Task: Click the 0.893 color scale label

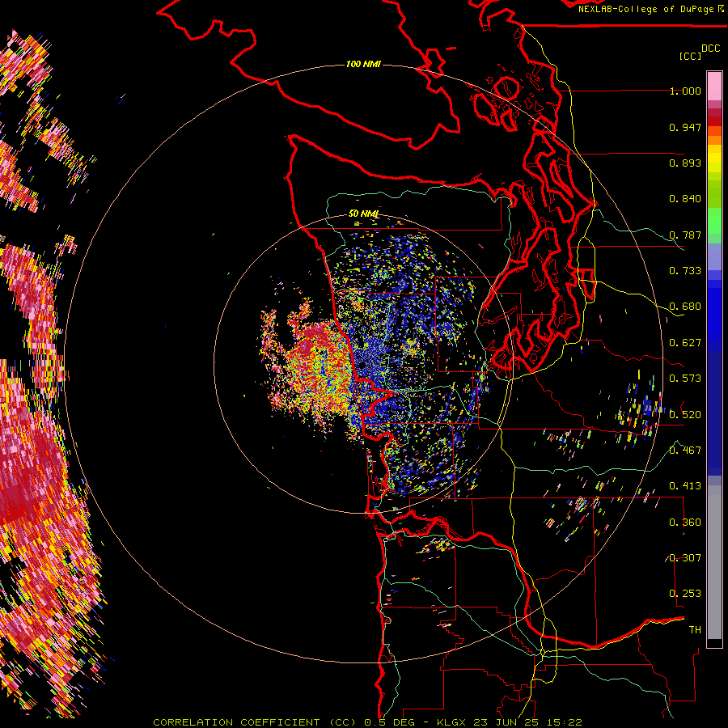Action: (685, 163)
